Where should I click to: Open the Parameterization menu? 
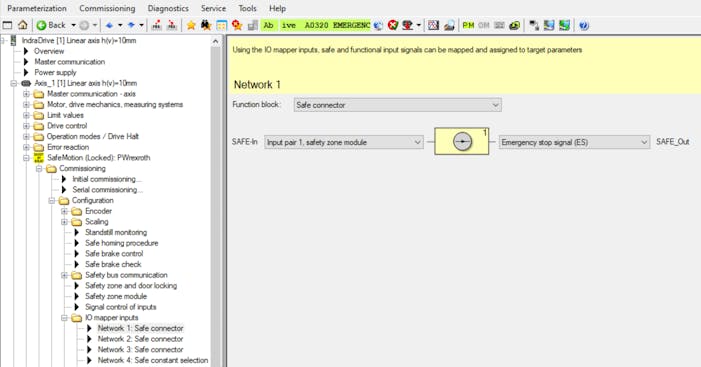[37, 8]
